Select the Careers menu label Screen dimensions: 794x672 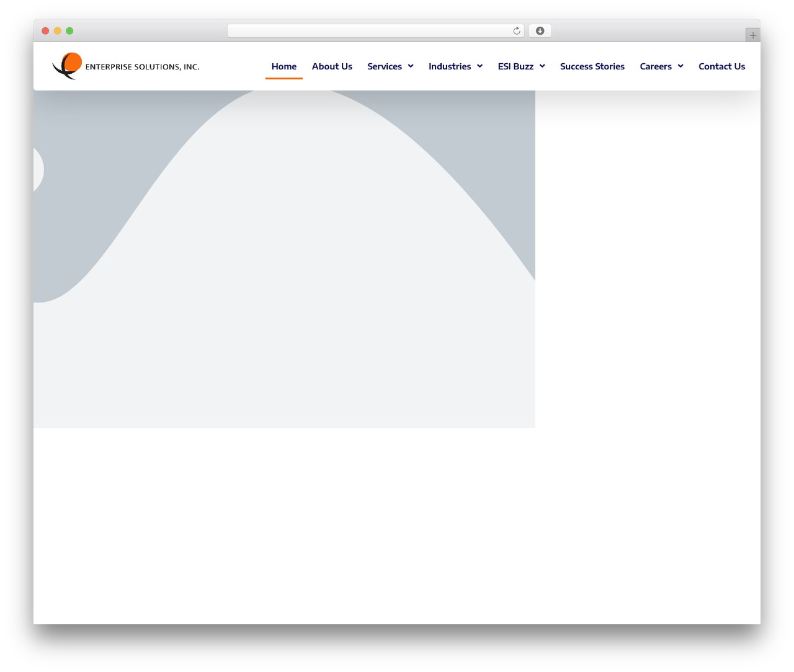click(656, 66)
